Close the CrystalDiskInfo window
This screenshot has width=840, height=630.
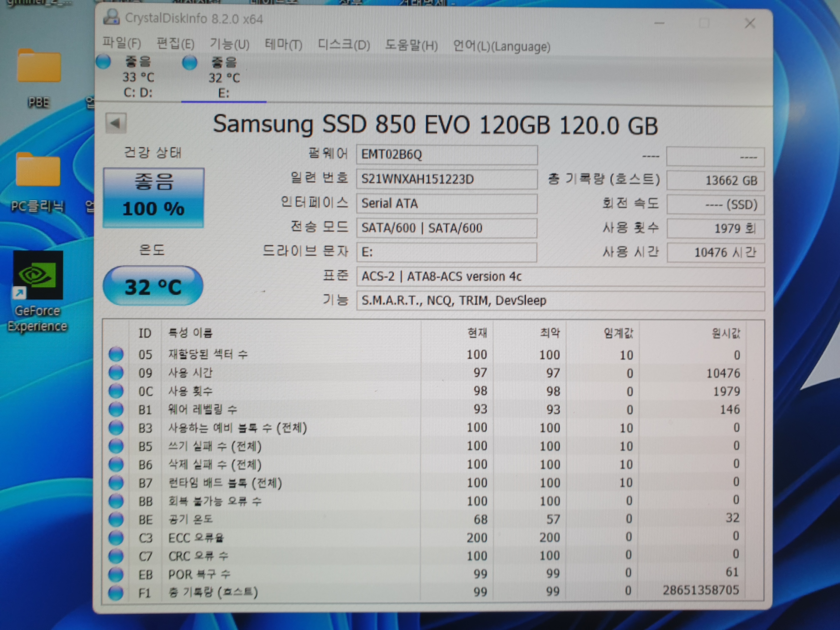(x=750, y=23)
